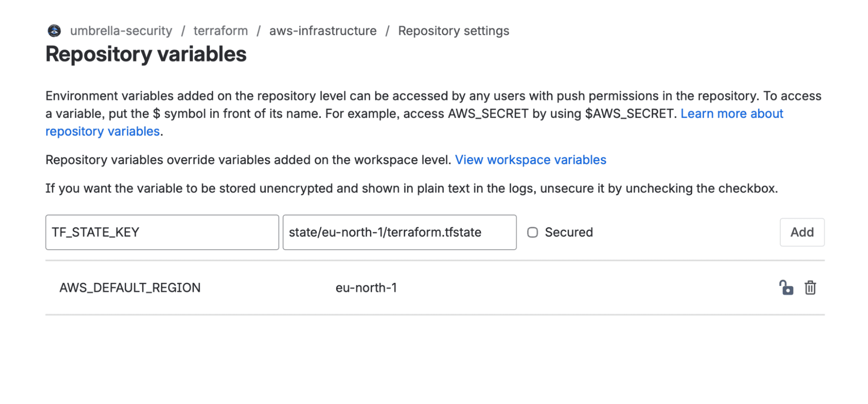868x404 pixels.
Task: Click the Repository variables page heading
Action: coord(146,54)
